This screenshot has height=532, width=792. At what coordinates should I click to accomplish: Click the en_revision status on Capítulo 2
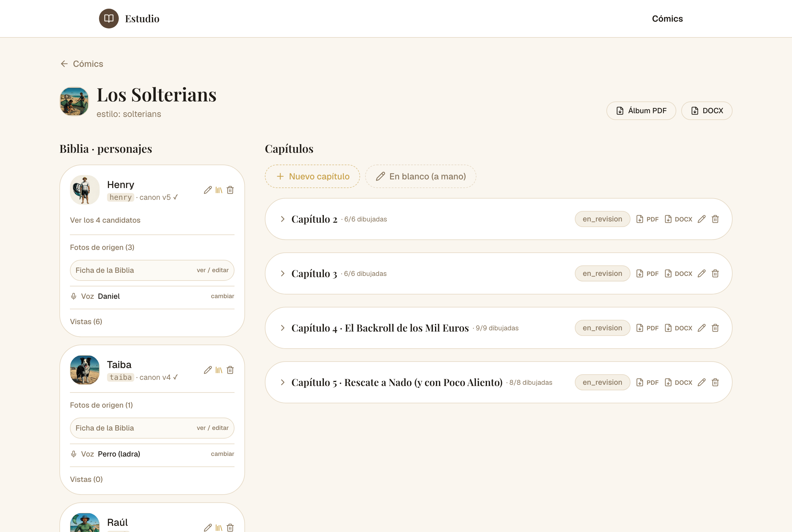(x=602, y=219)
